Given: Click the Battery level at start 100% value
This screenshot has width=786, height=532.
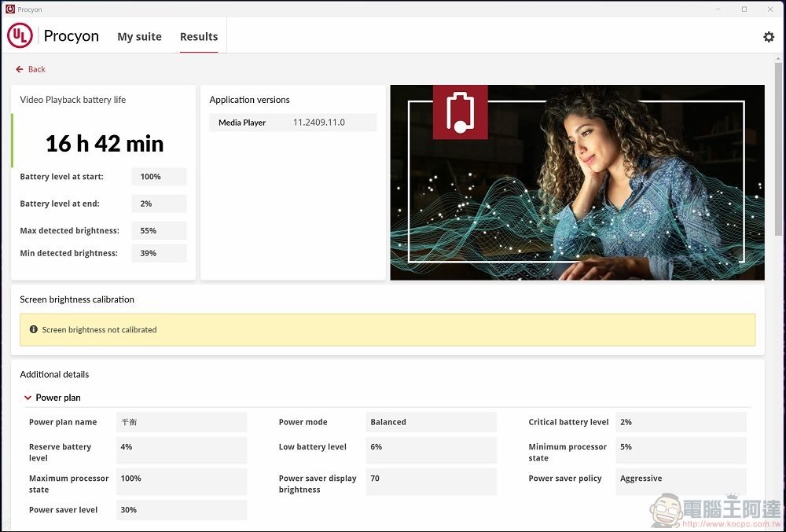Looking at the screenshot, I should pyautogui.click(x=159, y=177).
